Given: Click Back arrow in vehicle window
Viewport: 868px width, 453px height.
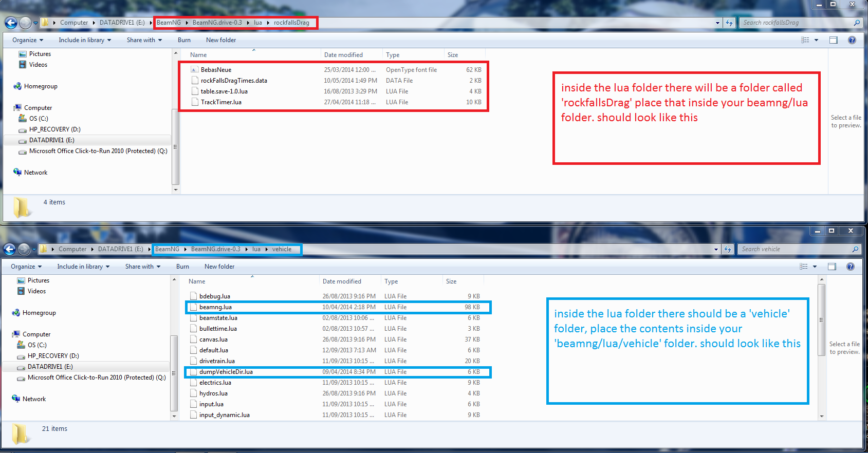Looking at the screenshot, I should tap(10, 249).
